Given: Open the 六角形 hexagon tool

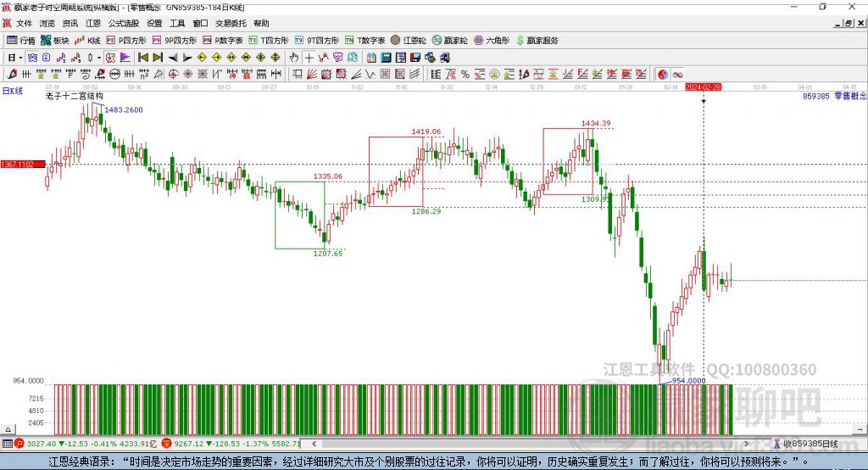Looking at the screenshot, I should [x=492, y=41].
